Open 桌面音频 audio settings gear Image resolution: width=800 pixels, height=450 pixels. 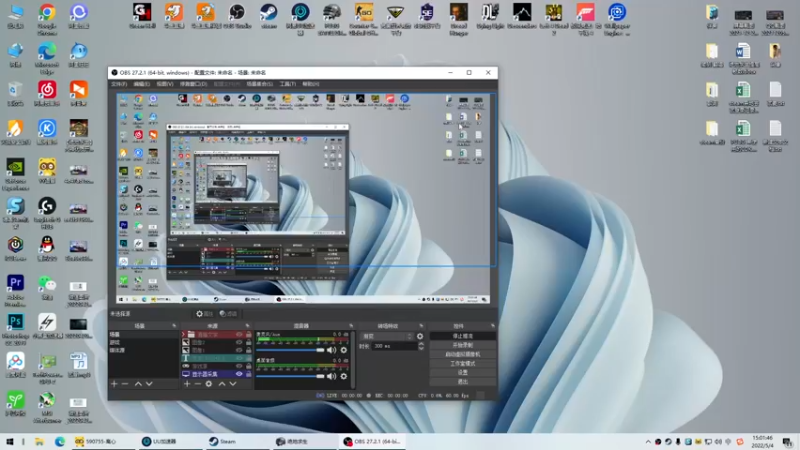[x=343, y=376]
